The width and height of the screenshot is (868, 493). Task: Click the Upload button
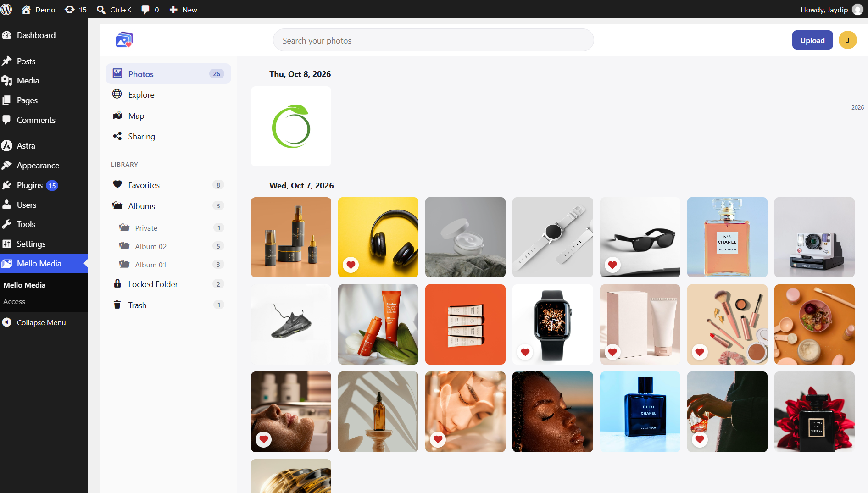coord(812,40)
